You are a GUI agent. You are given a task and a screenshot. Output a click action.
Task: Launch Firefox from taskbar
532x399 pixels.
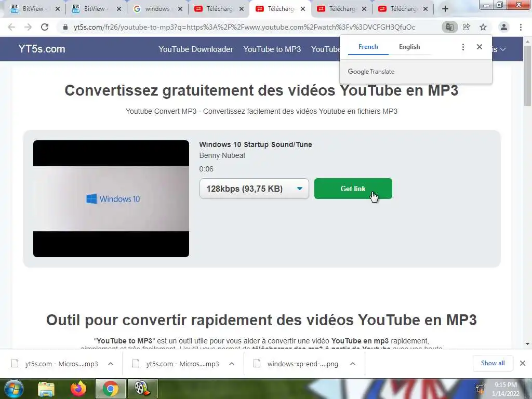pyautogui.click(x=78, y=389)
